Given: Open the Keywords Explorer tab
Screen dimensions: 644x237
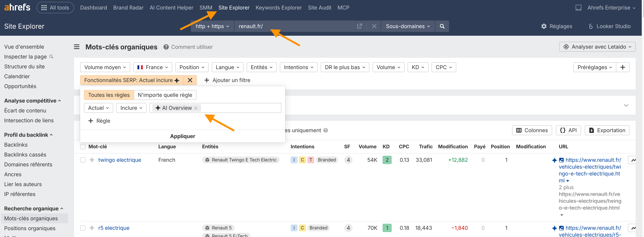Looking at the screenshot, I should [279, 8].
